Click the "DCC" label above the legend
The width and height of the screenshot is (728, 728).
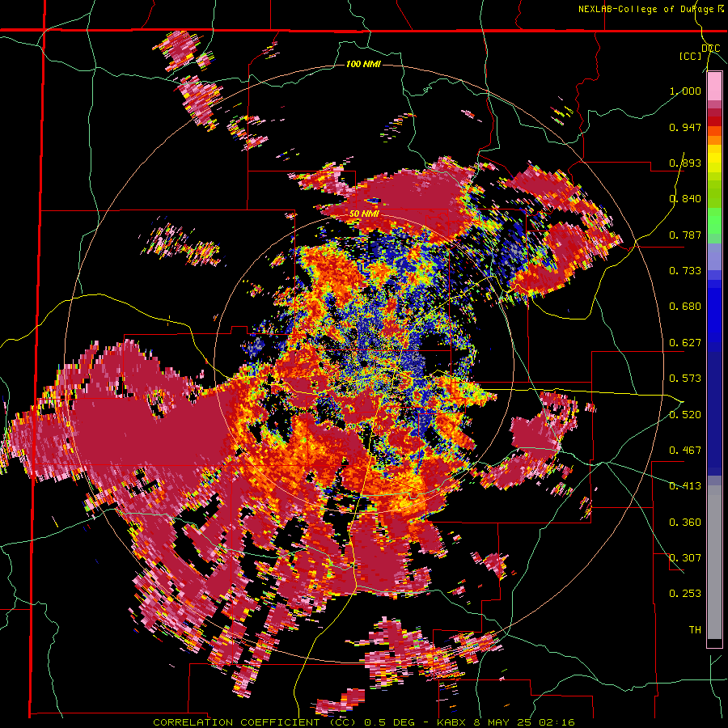click(x=710, y=48)
